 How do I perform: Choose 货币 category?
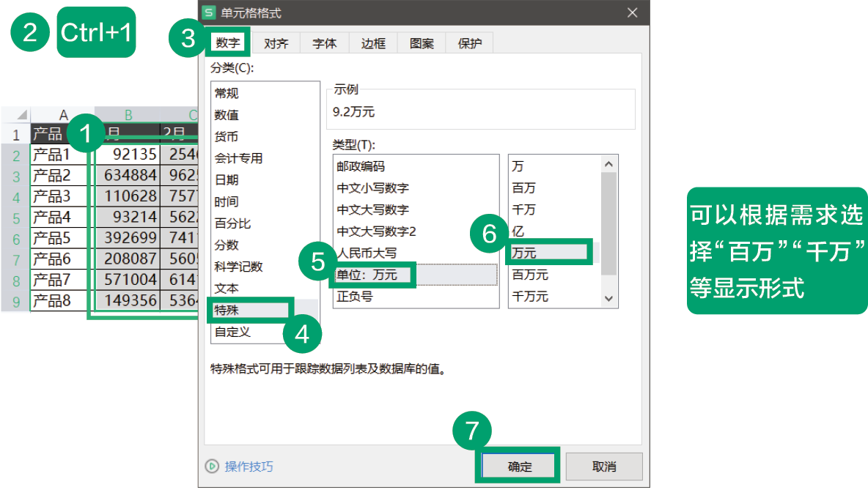point(227,137)
